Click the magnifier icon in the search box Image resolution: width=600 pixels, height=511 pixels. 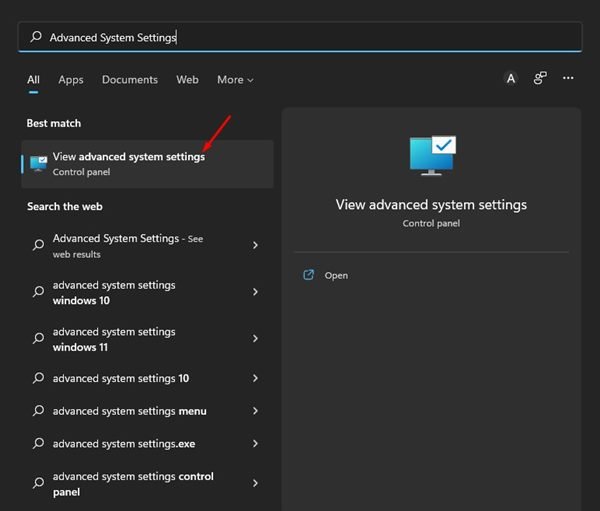point(37,37)
